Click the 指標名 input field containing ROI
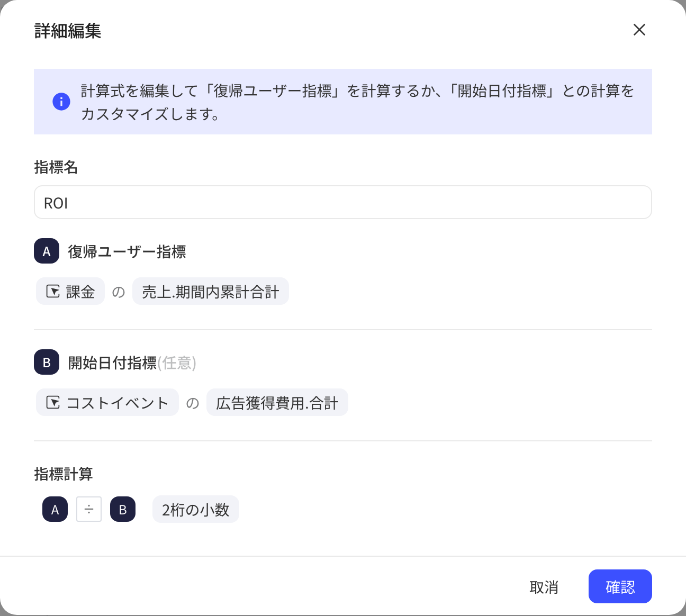This screenshot has width=686, height=616. [343, 202]
